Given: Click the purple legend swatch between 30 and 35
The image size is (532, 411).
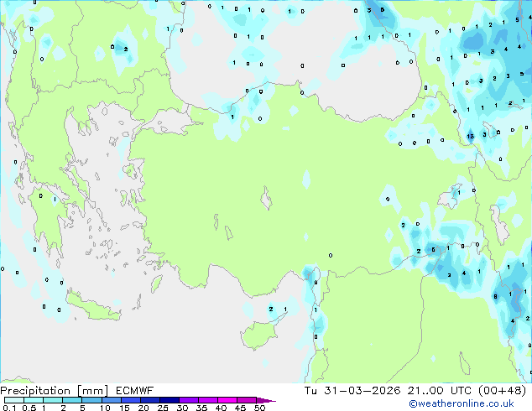Looking at the screenshot, I should (x=189, y=400).
